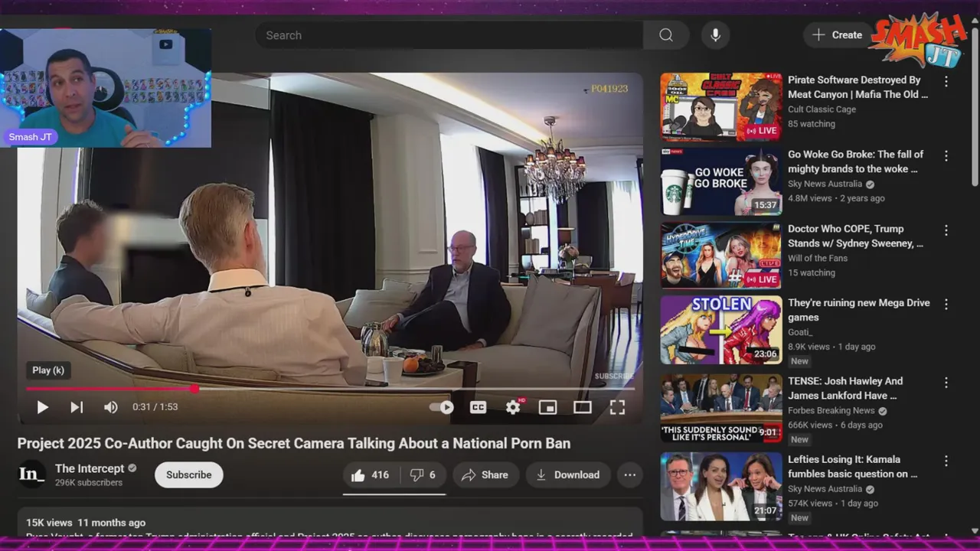Dislike the video
This screenshot has height=551, width=980.
[x=423, y=475]
